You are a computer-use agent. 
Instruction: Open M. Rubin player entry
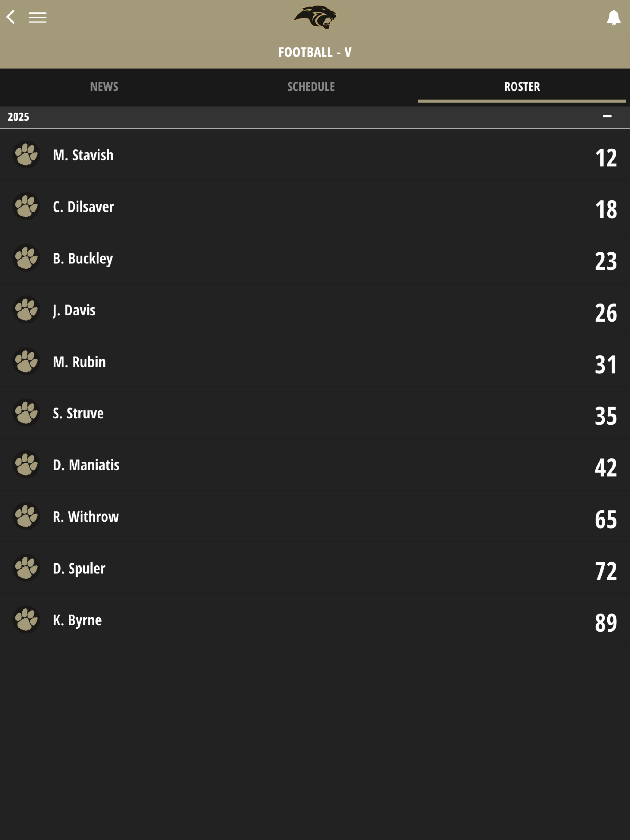pos(315,361)
